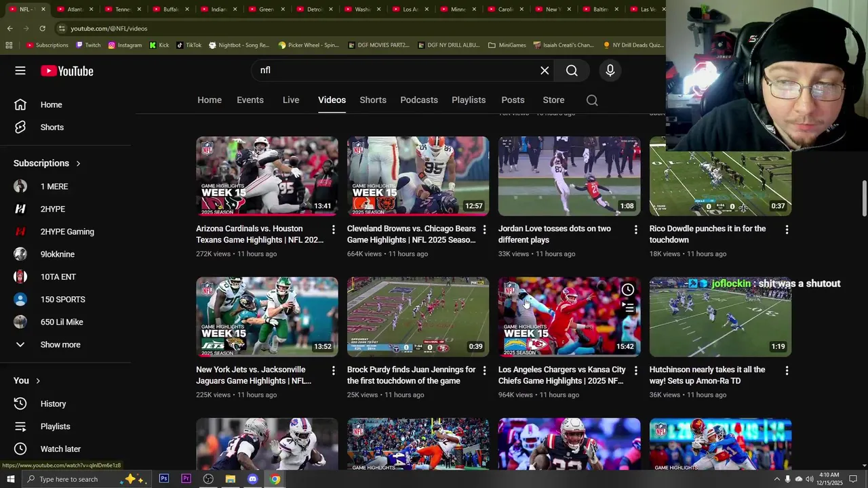Open options menu for Hutchinson video

tap(787, 371)
